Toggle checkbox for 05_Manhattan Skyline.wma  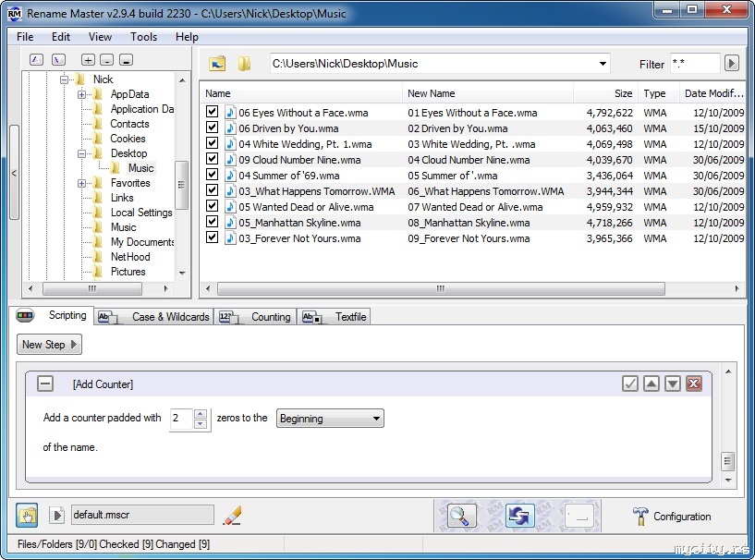(213, 223)
